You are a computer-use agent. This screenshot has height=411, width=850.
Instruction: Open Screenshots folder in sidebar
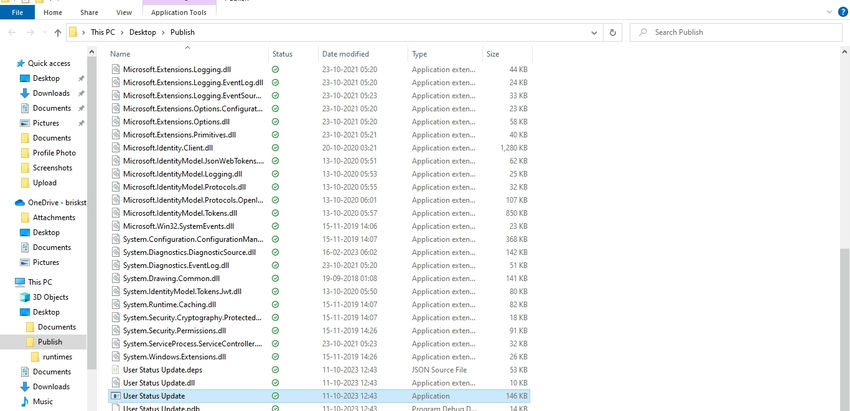(x=52, y=168)
